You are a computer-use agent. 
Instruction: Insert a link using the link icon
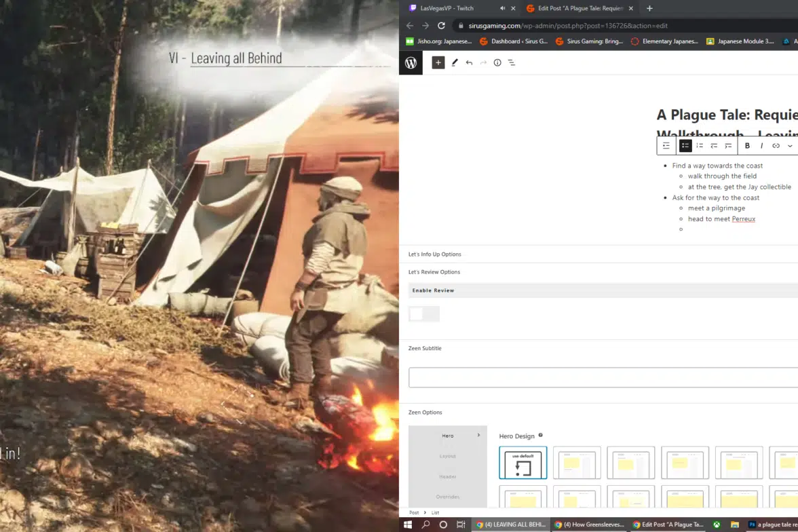click(x=776, y=146)
